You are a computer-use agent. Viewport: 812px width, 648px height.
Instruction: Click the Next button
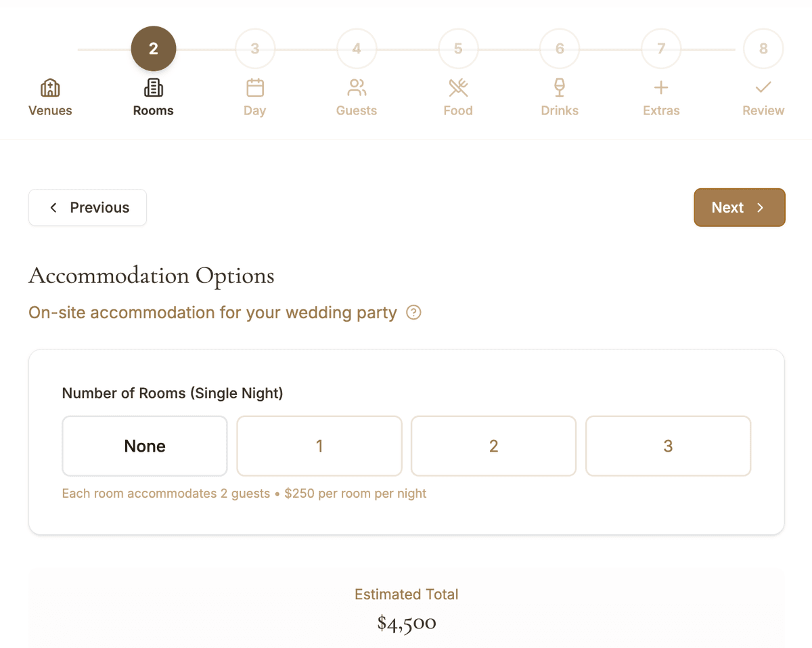tap(740, 207)
